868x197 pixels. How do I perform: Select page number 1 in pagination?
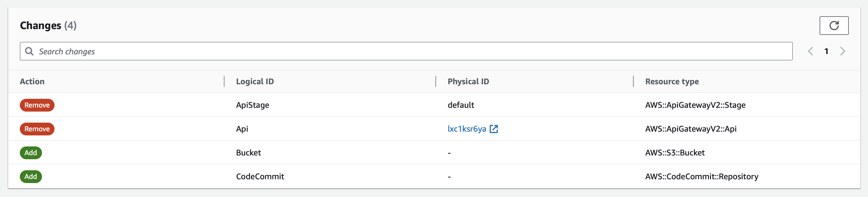point(827,51)
